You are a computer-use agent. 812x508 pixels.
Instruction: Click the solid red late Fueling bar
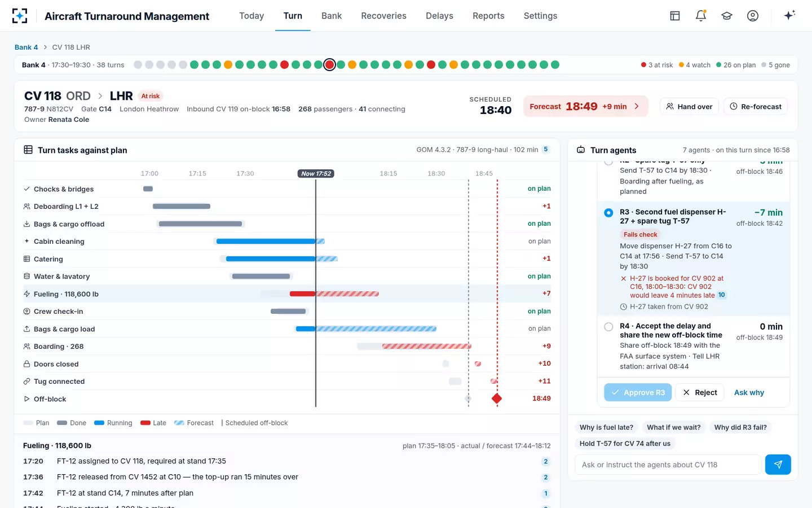click(x=303, y=294)
